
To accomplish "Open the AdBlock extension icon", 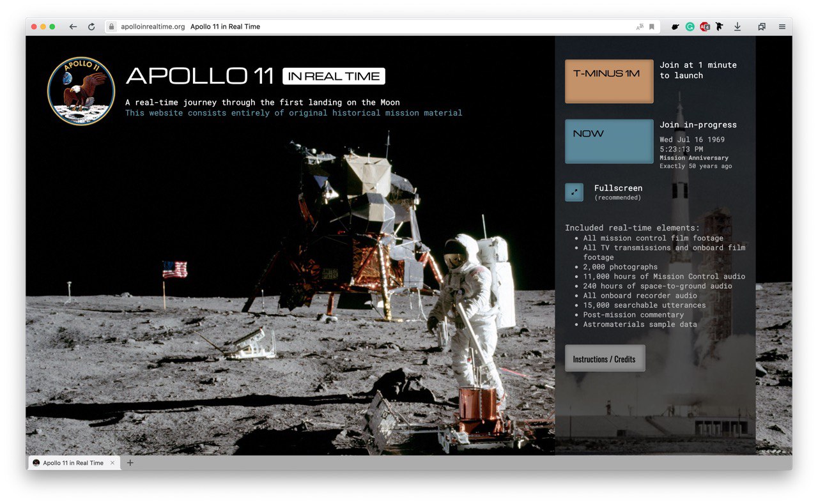I will tap(704, 27).
